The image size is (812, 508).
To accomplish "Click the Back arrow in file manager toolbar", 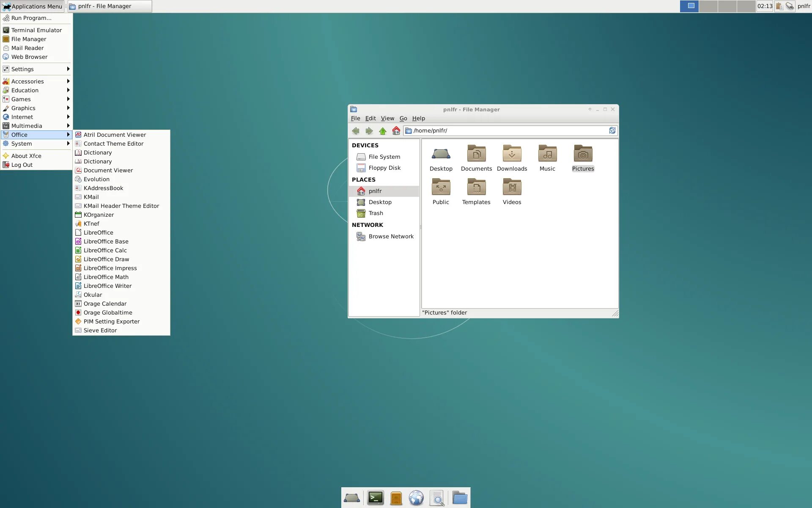I will point(356,131).
